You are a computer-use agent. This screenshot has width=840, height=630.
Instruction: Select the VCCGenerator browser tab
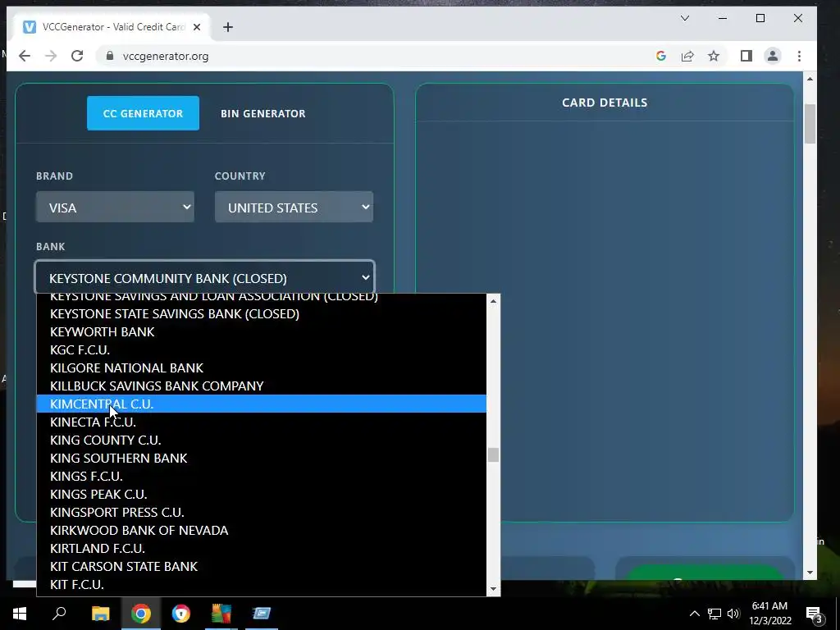pyautogui.click(x=112, y=27)
